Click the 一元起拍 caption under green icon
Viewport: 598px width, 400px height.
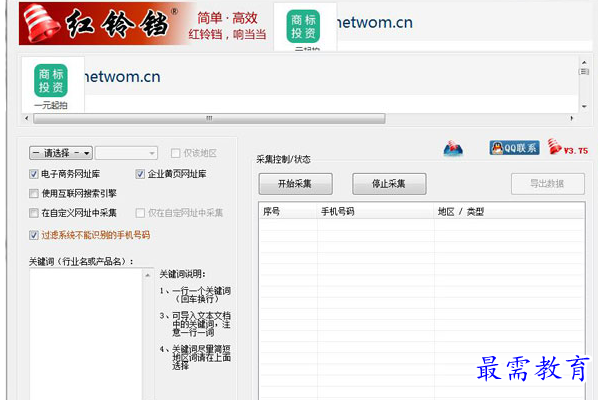click(x=51, y=105)
